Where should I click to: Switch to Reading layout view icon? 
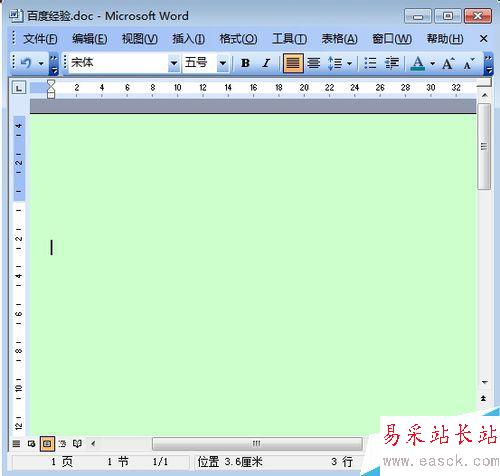tap(77, 444)
